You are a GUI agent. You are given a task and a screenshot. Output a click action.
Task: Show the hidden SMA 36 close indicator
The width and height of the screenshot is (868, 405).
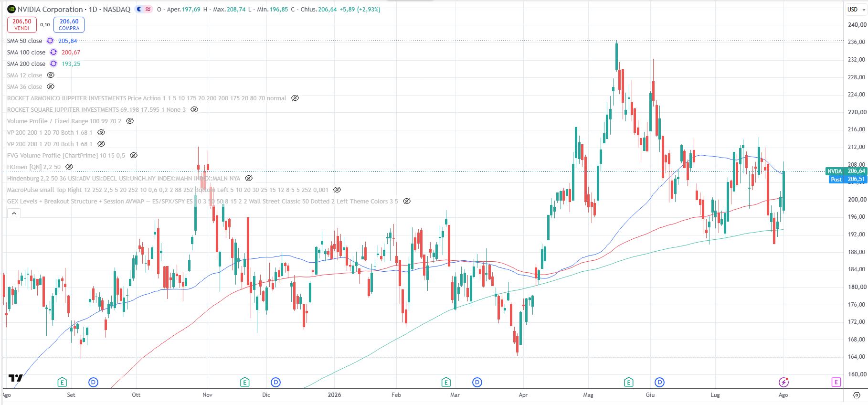pyautogui.click(x=51, y=86)
